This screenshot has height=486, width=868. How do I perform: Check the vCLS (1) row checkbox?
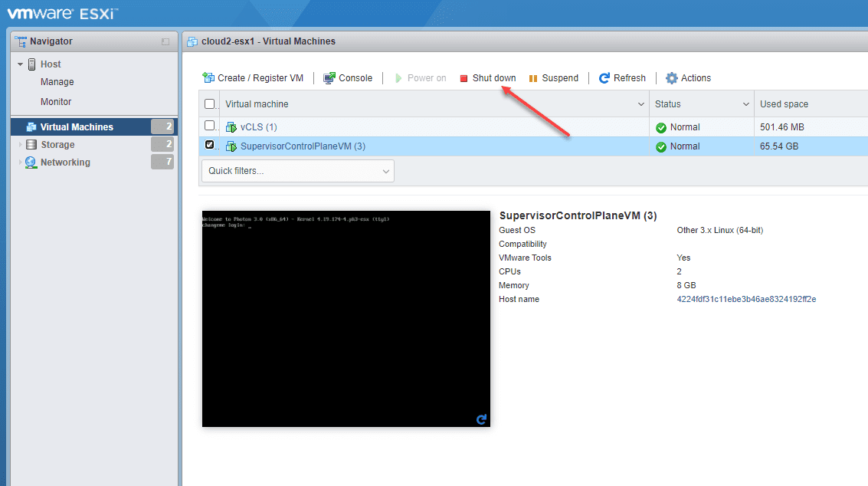210,126
